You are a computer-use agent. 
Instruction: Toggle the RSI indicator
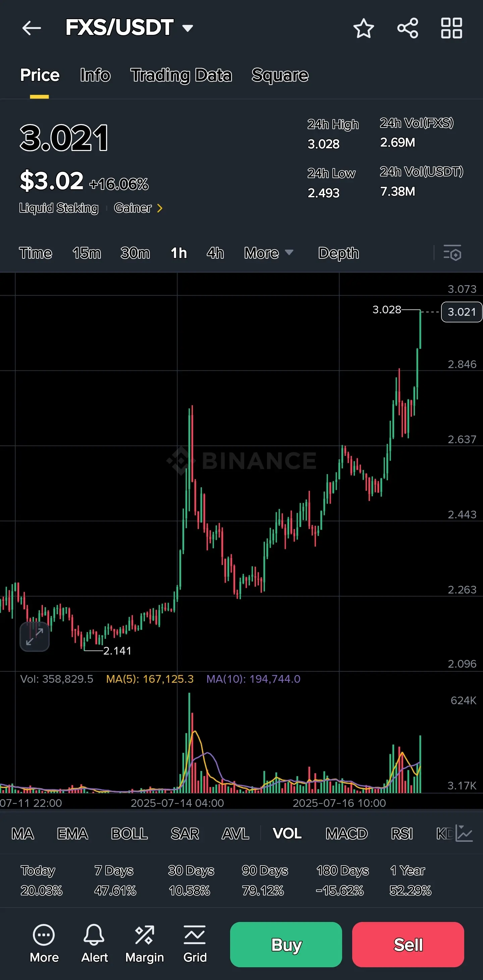401,833
